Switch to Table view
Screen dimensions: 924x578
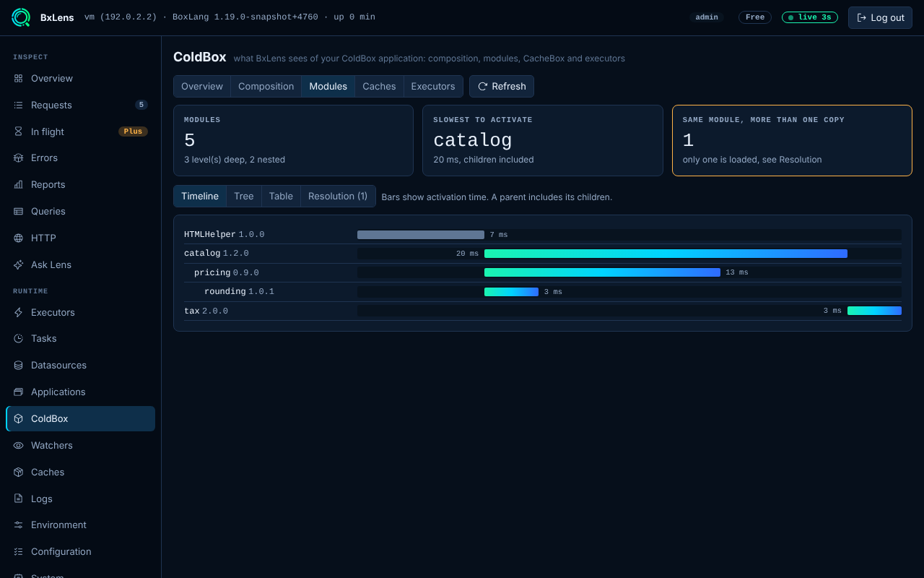click(x=281, y=196)
